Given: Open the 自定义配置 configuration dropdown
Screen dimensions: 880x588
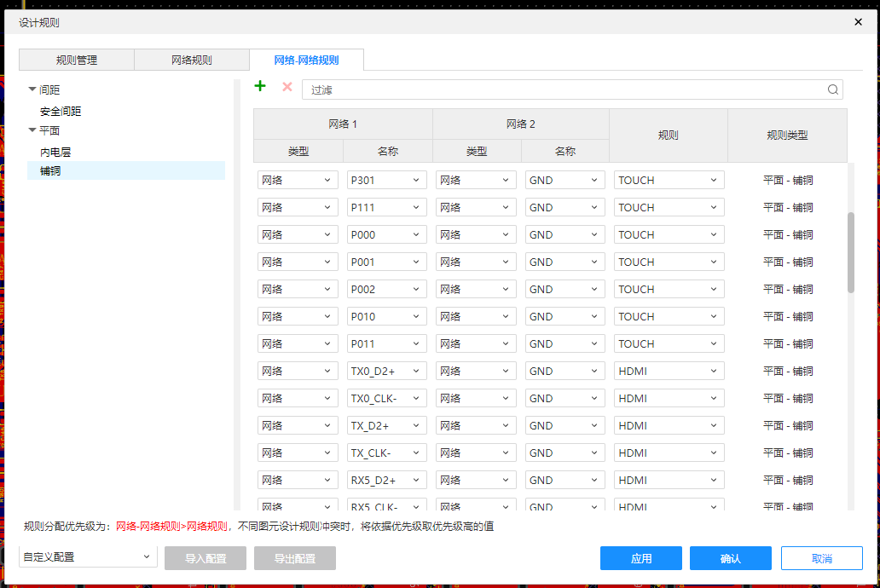Looking at the screenshot, I should coord(88,556).
